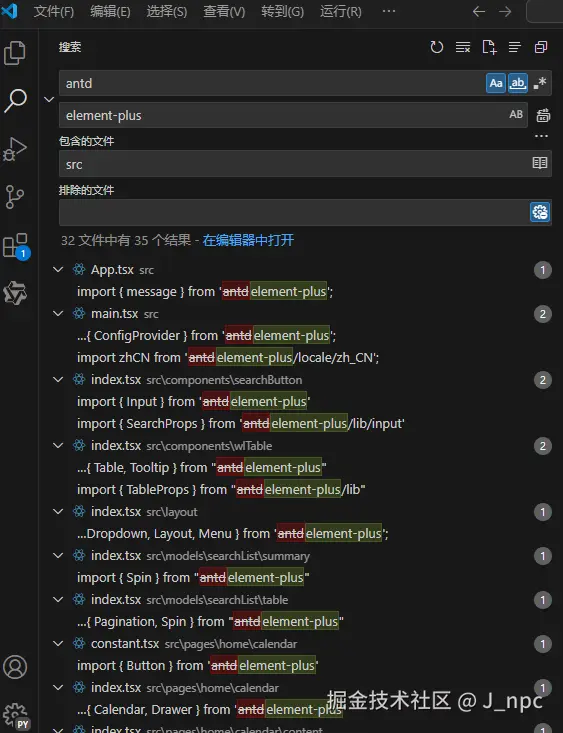Toggle search only in open editors
The image size is (563, 733).
[540, 163]
